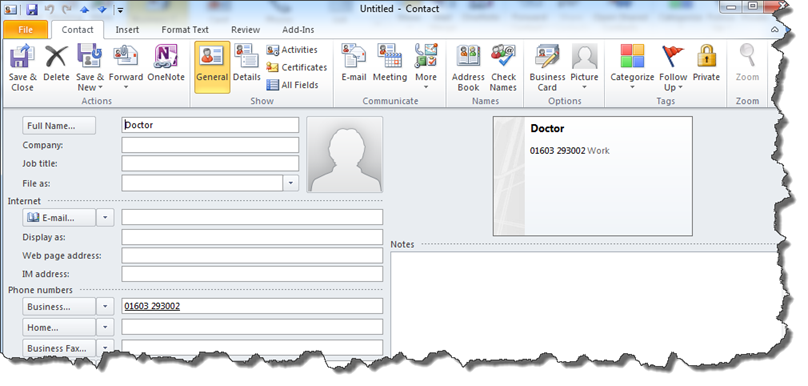The image size is (808, 386).
Task: Open the Categorize color menu
Action: pyautogui.click(x=632, y=68)
